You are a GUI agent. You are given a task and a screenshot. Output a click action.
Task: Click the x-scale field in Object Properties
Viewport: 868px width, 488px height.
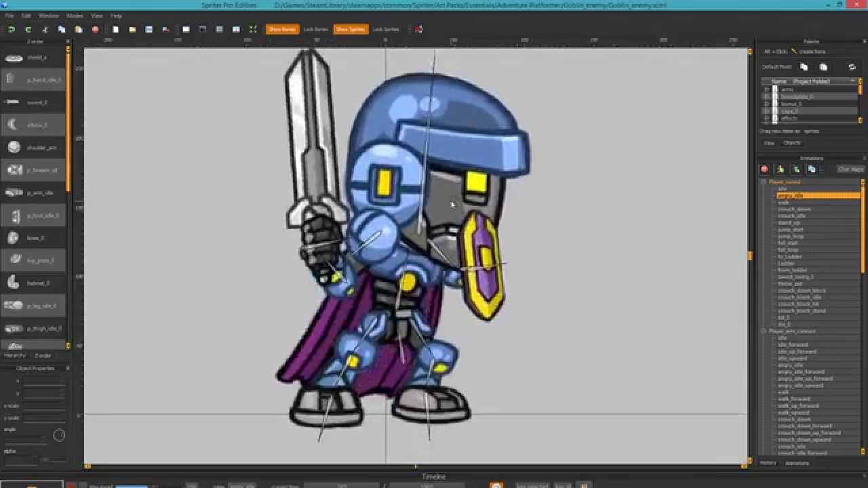point(44,405)
